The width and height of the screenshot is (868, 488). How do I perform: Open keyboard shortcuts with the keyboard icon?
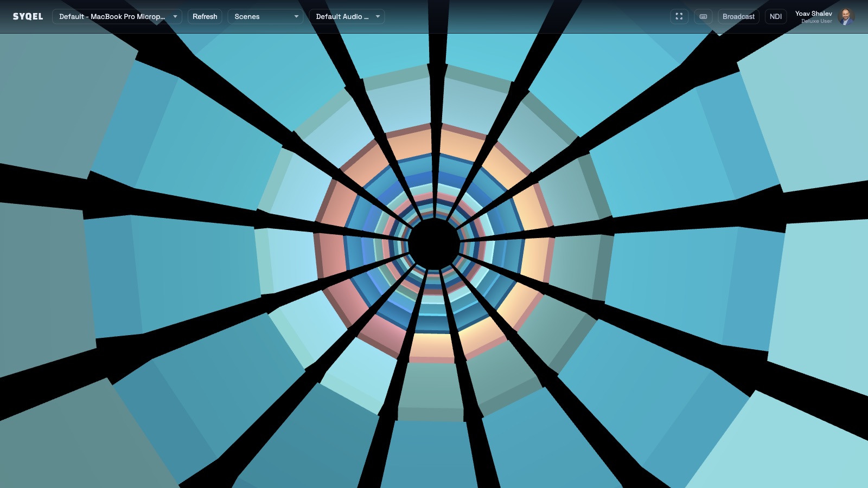coord(703,16)
